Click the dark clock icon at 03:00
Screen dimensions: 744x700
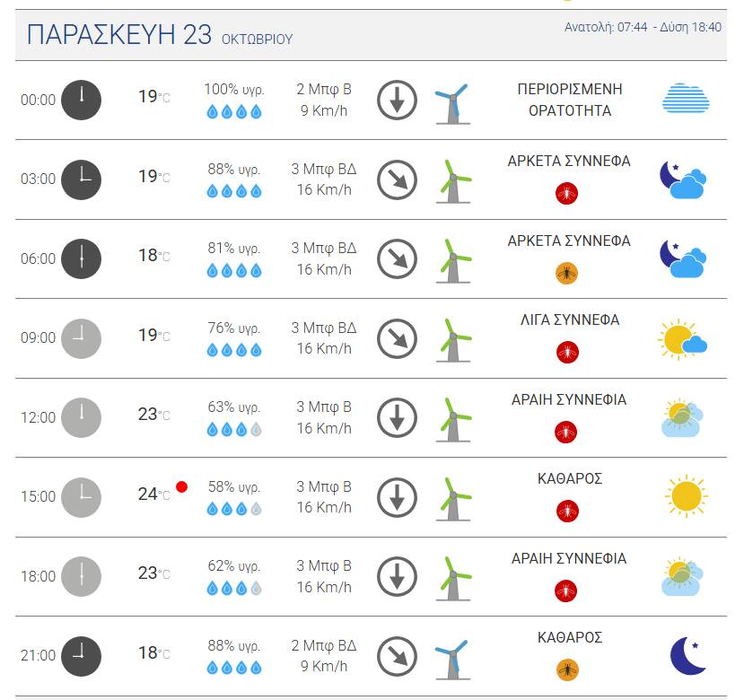tap(81, 179)
